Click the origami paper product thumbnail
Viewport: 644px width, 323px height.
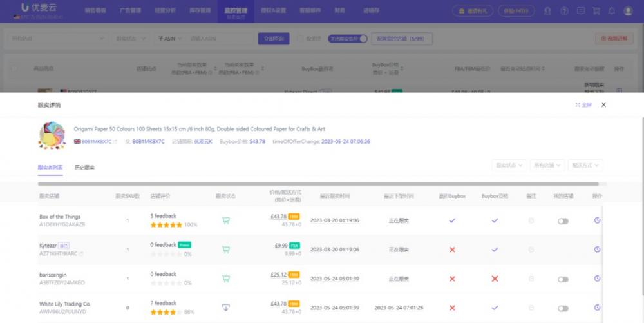52,135
